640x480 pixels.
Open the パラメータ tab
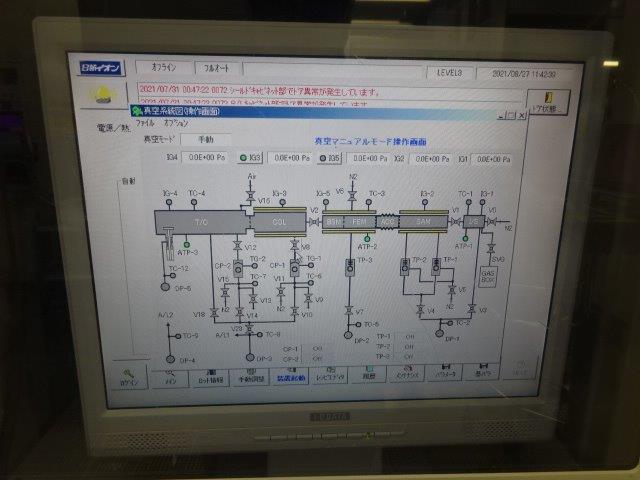pos(444,372)
